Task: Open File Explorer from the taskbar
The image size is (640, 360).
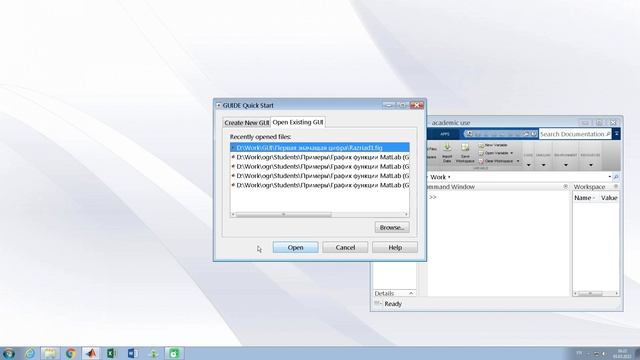Action: pos(50,353)
